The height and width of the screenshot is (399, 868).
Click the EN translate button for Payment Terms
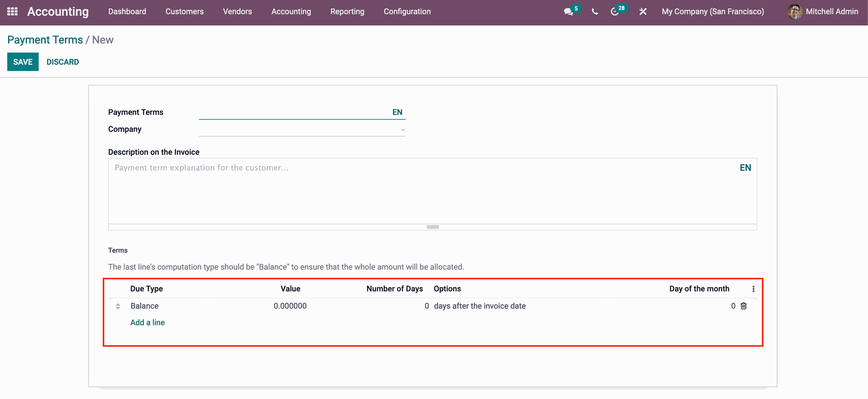(397, 112)
